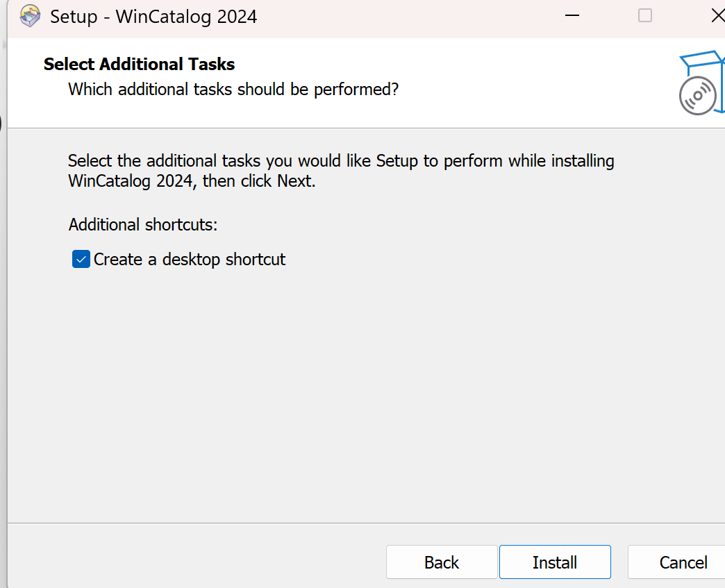Click the greyed-out maximize button

(x=645, y=16)
